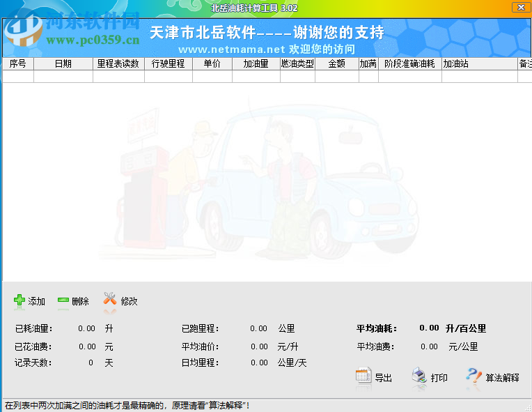Click the 打印 printer icon

(419, 375)
